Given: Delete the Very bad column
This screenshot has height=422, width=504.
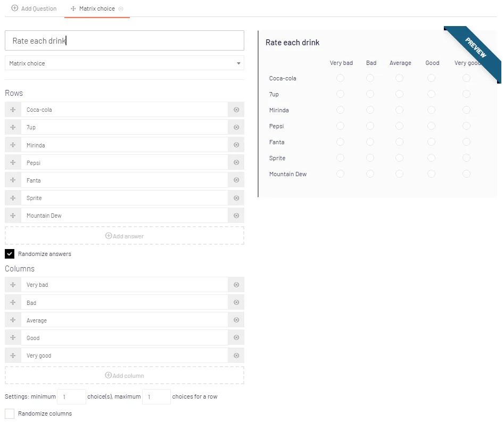Looking at the screenshot, I should [x=236, y=285].
